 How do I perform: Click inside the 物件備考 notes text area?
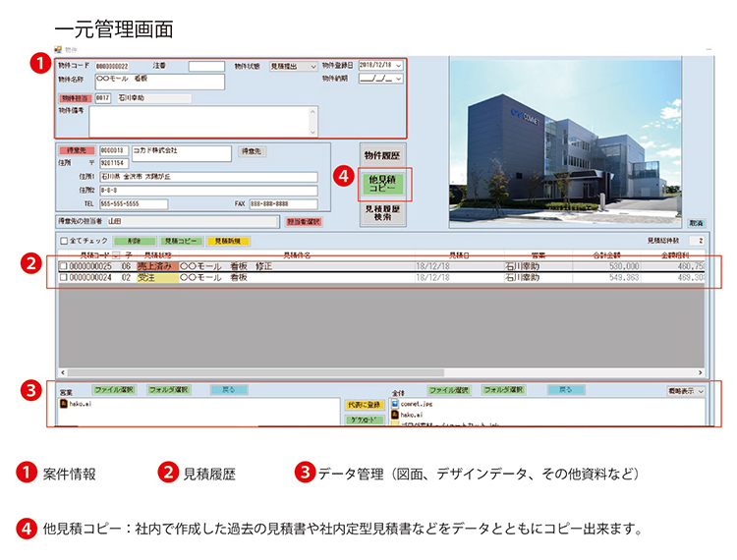tap(198, 121)
